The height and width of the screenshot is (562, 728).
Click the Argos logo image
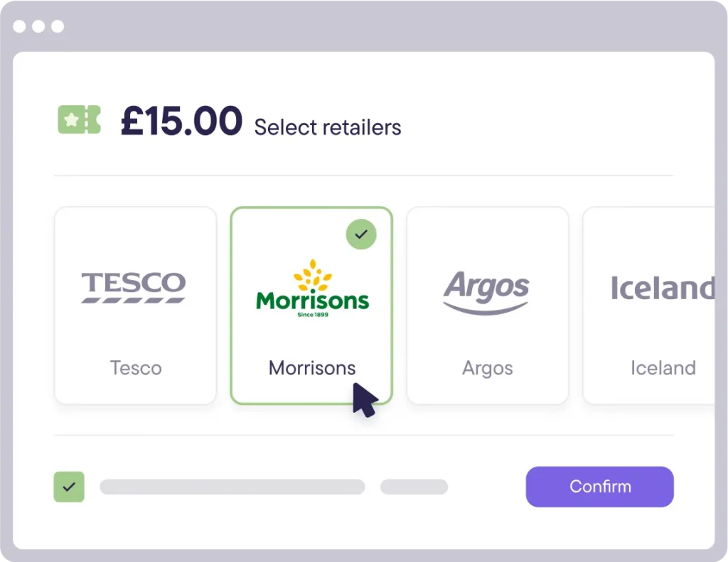pyautogui.click(x=486, y=293)
